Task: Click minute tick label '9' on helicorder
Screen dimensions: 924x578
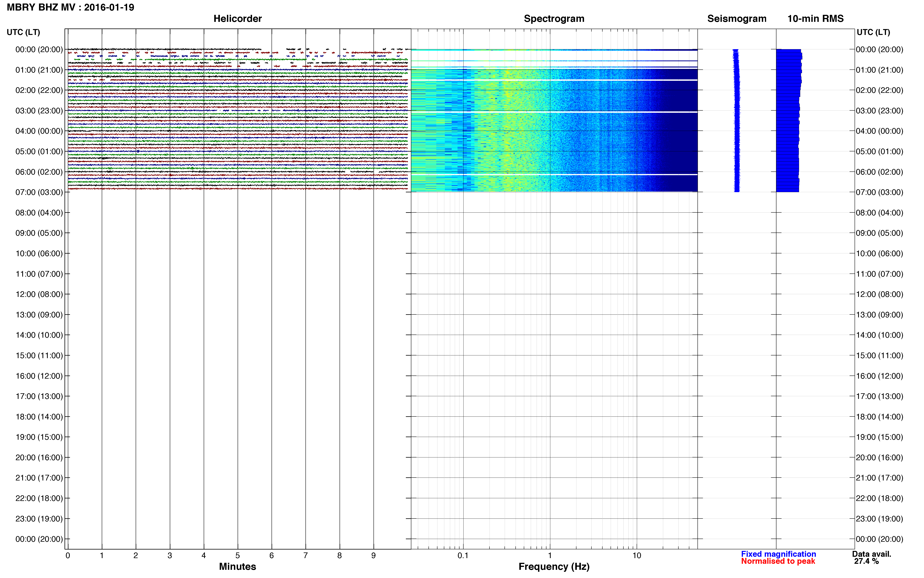Action: pyautogui.click(x=373, y=555)
